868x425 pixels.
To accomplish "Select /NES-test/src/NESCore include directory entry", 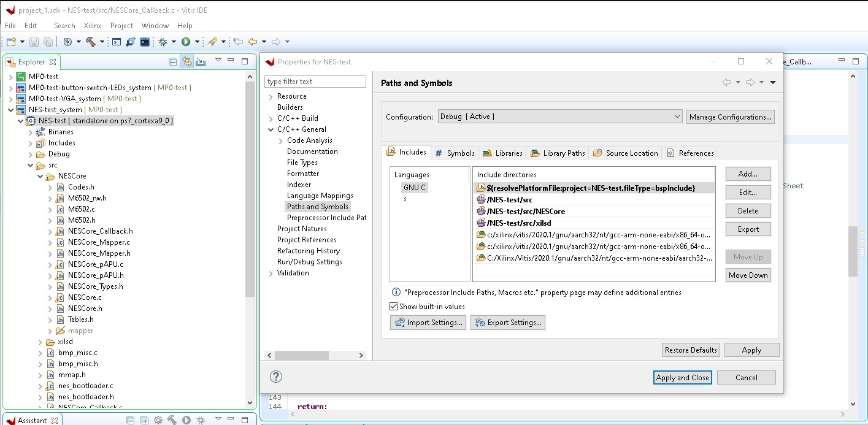I will click(526, 211).
